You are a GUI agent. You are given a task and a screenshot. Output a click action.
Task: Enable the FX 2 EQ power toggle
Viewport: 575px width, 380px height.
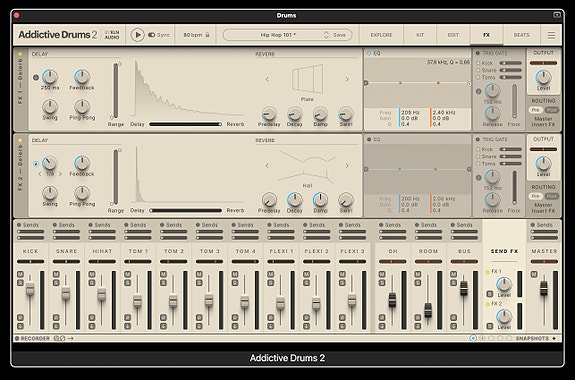tap(369, 139)
